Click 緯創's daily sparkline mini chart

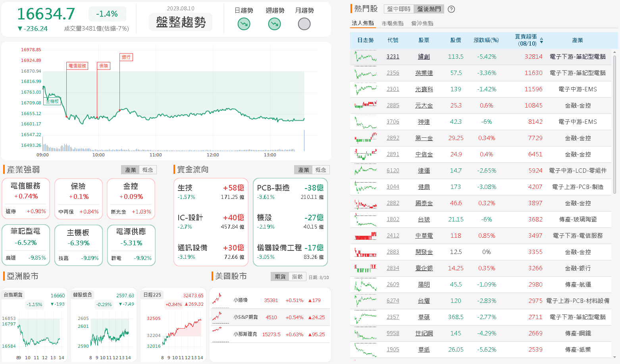[x=364, y=56]
